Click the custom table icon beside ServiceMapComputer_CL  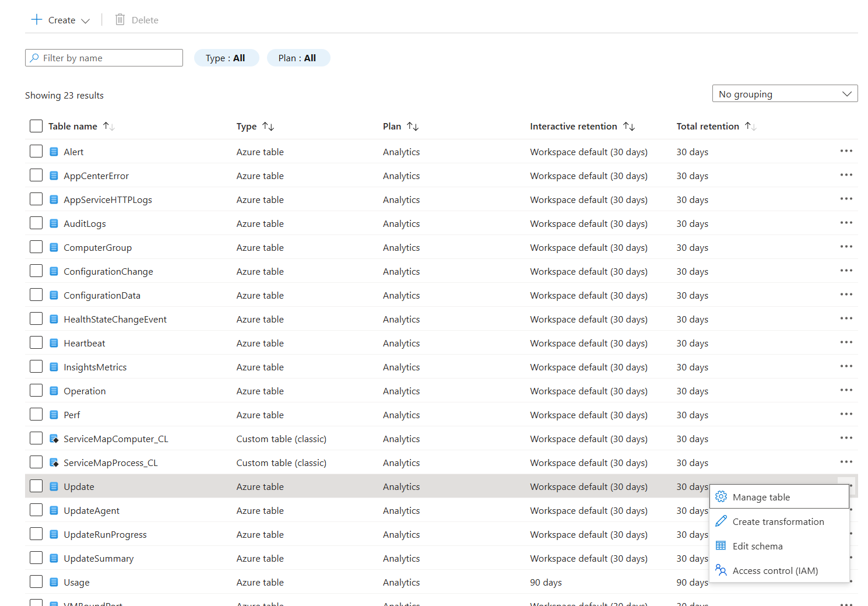pos(54,439)
